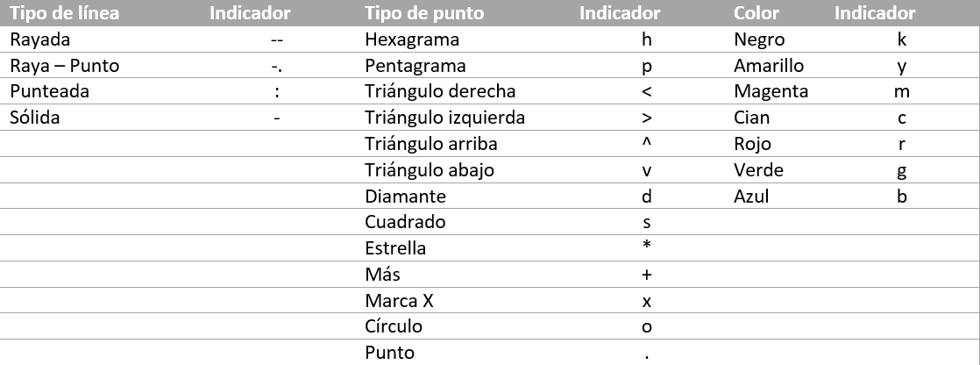This screenshot has height=365, width=980.
Task: Click the "Cian" color entry
Action: click(752, 118)
